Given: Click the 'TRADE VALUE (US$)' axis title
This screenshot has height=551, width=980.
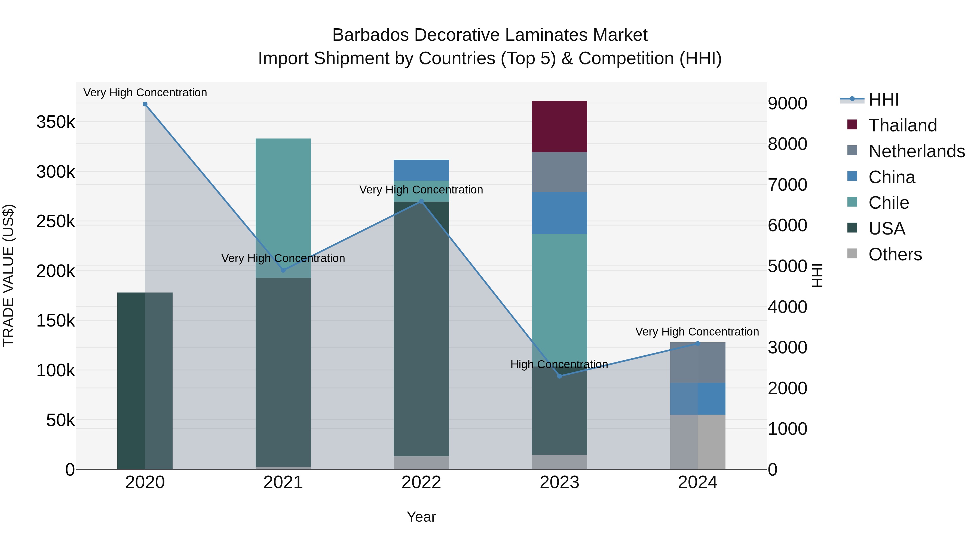Looking at the screenshot, I should (8, 275).
